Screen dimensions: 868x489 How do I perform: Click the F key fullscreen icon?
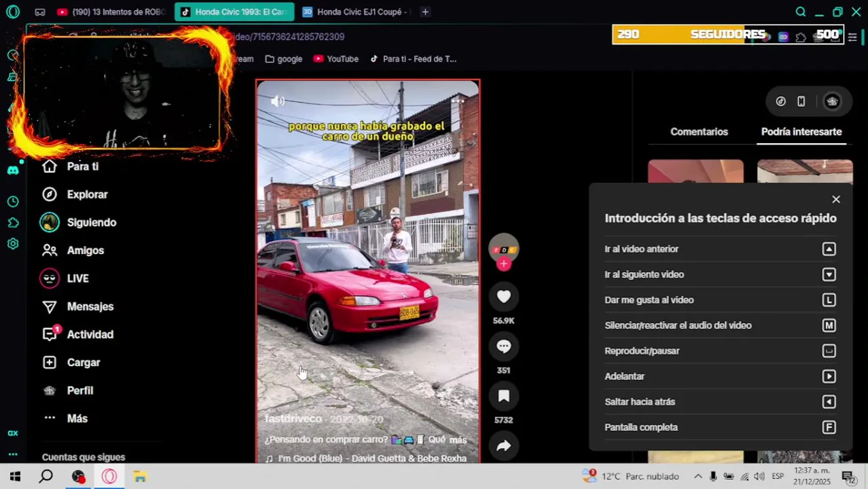(x=829, y=427)
